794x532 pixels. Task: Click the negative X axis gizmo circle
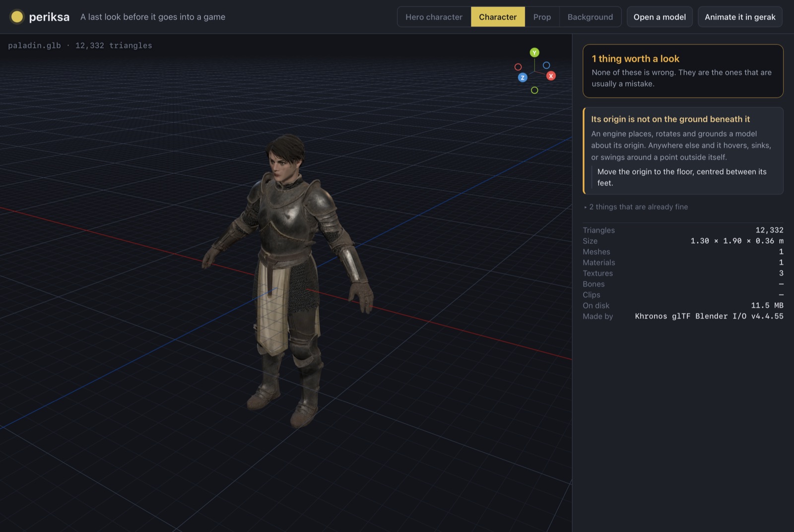518,67
